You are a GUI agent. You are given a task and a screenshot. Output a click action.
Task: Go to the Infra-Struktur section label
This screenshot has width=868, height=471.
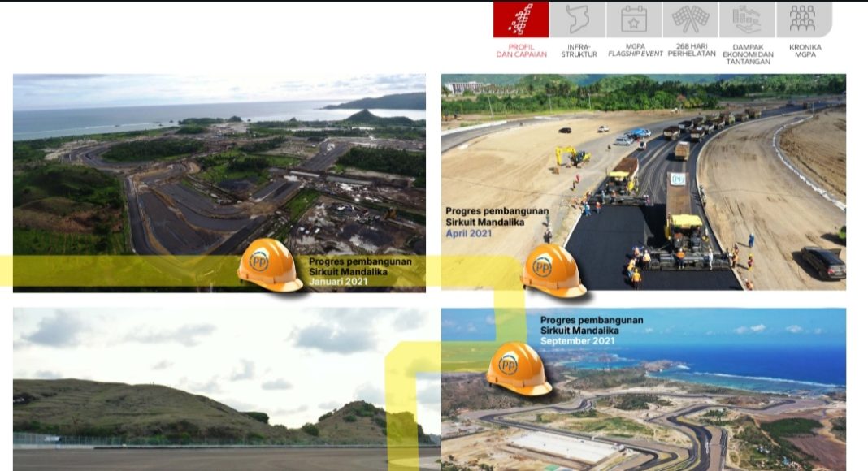[x=579, y=51]
